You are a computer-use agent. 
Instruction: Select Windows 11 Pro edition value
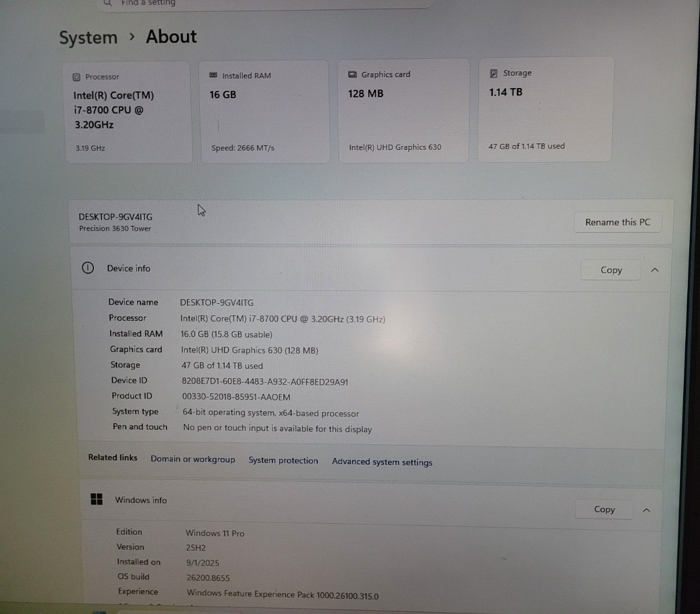[x=215, y=533]
